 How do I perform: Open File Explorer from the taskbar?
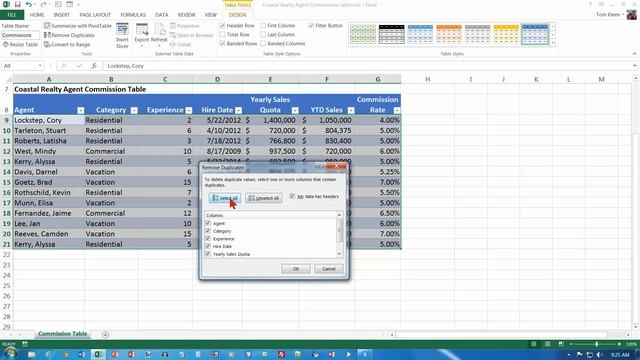[x=31, y=354]
